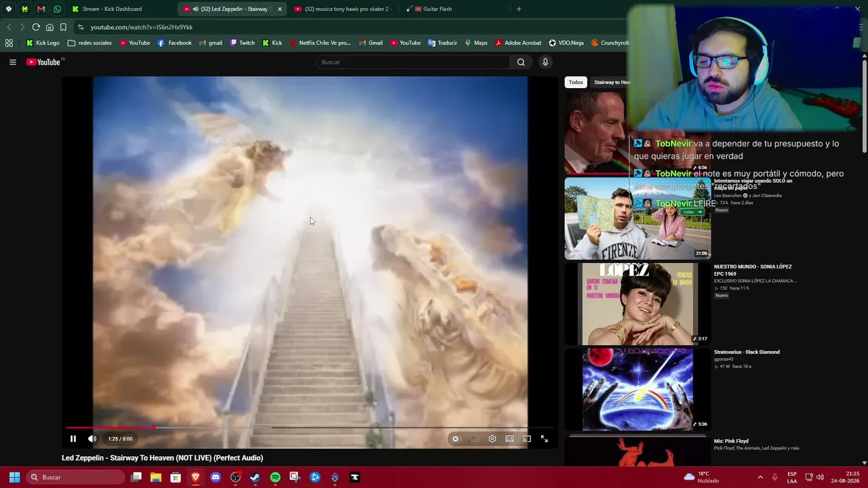Bookmark this page in the toolbar
Image resolution: width=868 pixels, height=488 pixels.
[63, 27]
